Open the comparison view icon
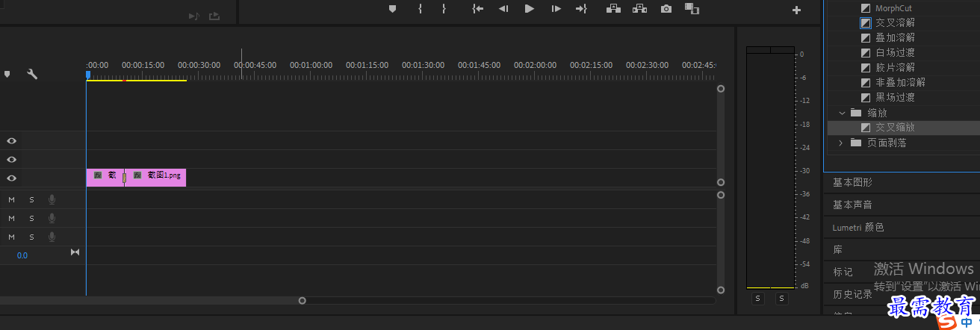The image size is (980, 330). (x=692, y=9)
